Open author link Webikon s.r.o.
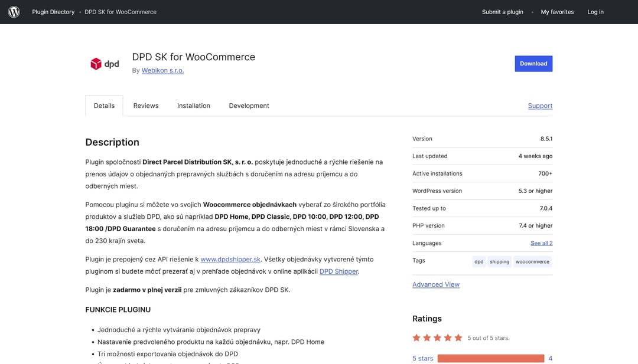This screenshot has width=638, height=364. [x=163, y=70]
